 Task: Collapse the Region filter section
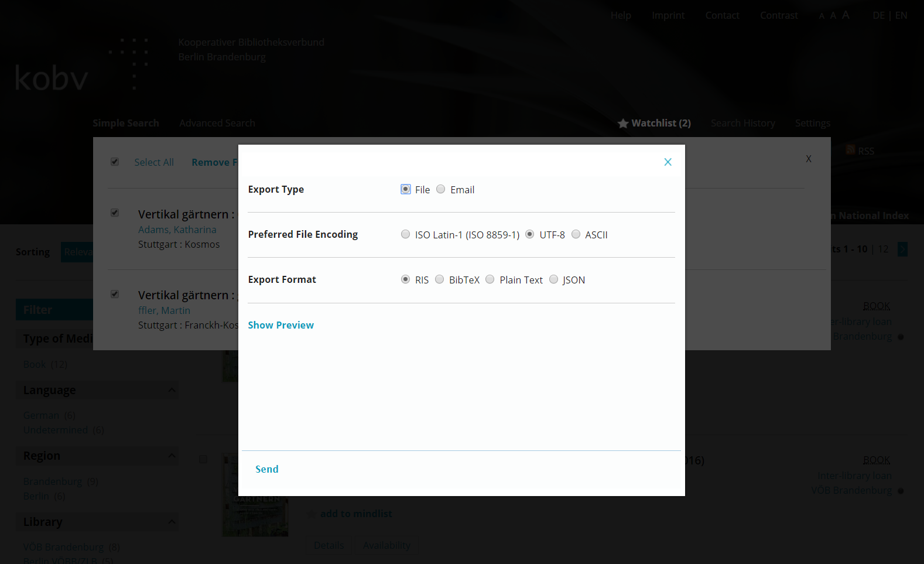pyautogui.click(x=172, y=456)
